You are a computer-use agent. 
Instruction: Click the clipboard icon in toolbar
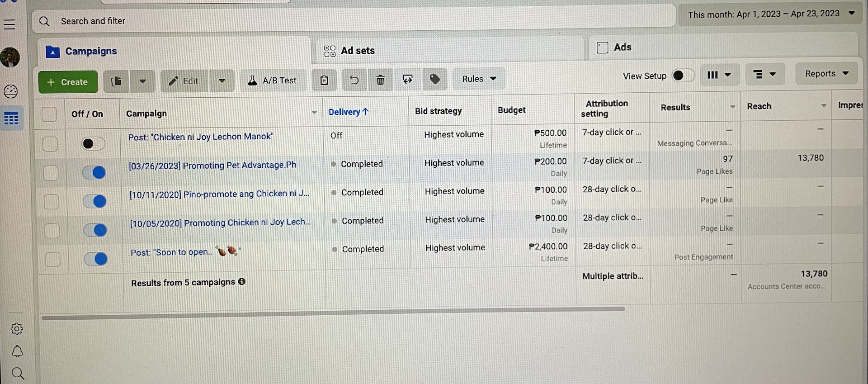click(x=324, y=81)
